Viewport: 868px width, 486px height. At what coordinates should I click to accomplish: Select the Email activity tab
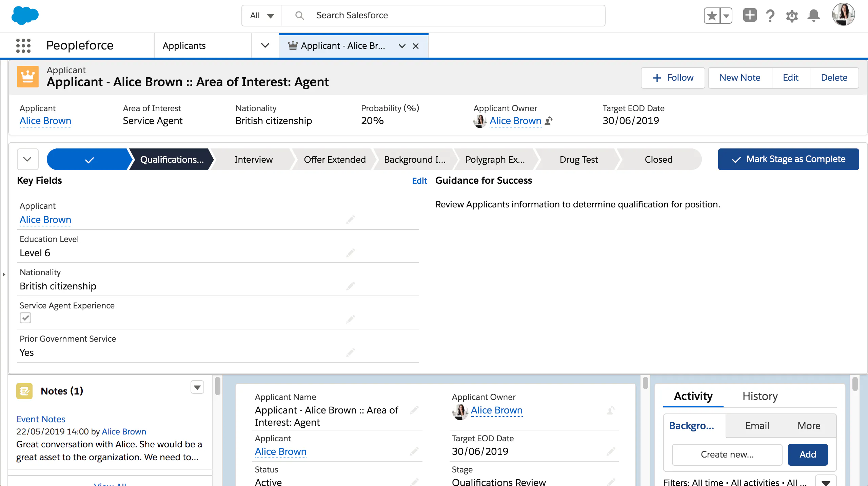(x=757, y=426)
